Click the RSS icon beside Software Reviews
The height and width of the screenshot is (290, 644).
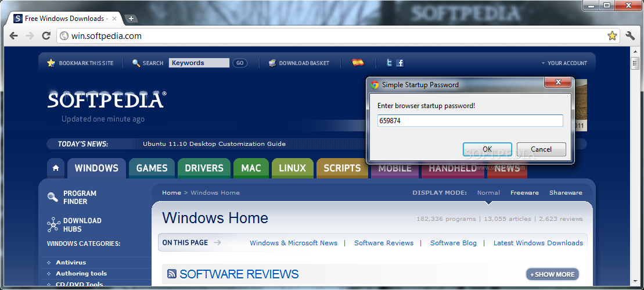click(172, 274)
